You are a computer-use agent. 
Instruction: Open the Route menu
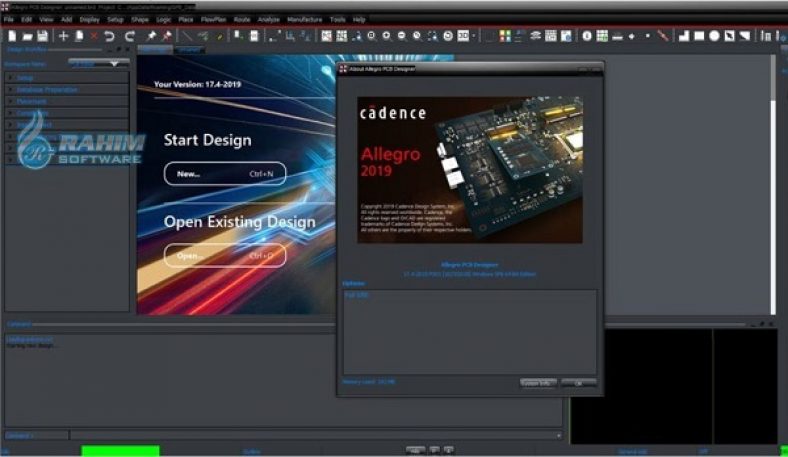click(x=242, y=19)
